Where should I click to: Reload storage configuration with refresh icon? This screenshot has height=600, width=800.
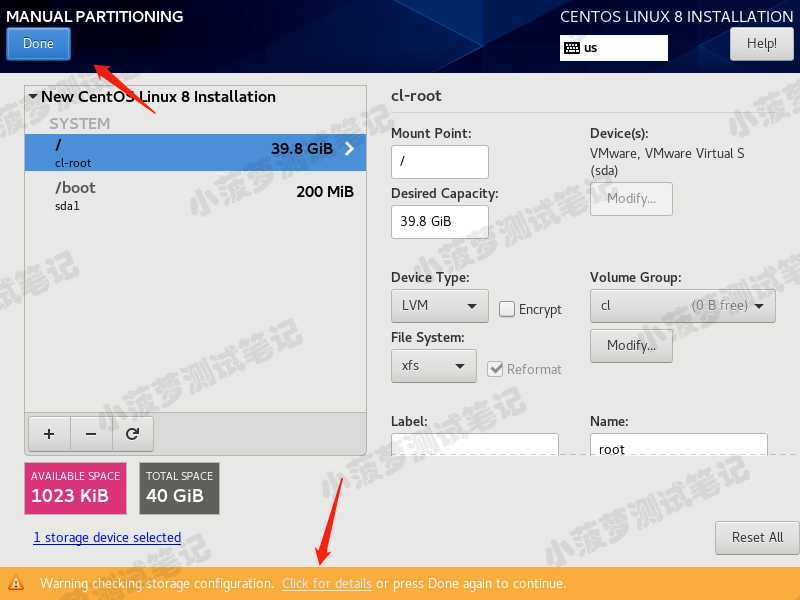tap(133, 434)
